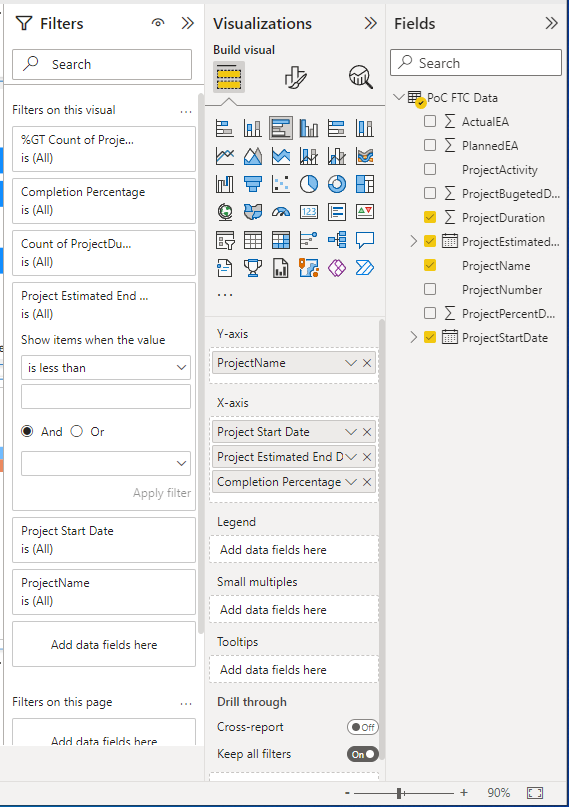Toggle Cross-report drill through switch

tap(363, 727)
